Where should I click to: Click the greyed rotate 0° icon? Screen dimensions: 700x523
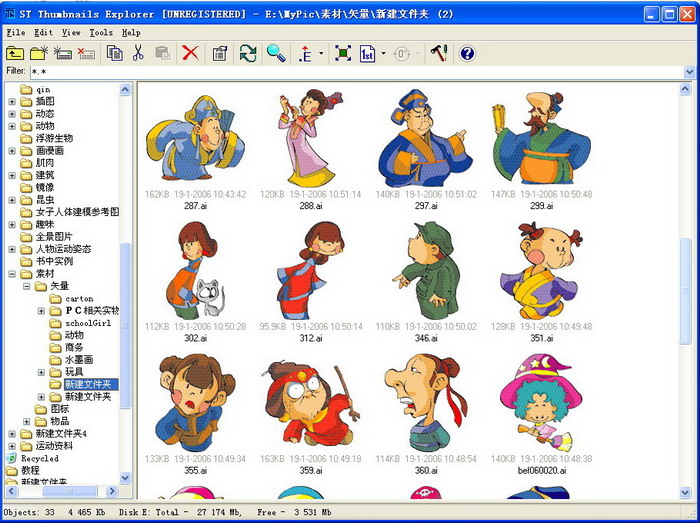point(402,54)
